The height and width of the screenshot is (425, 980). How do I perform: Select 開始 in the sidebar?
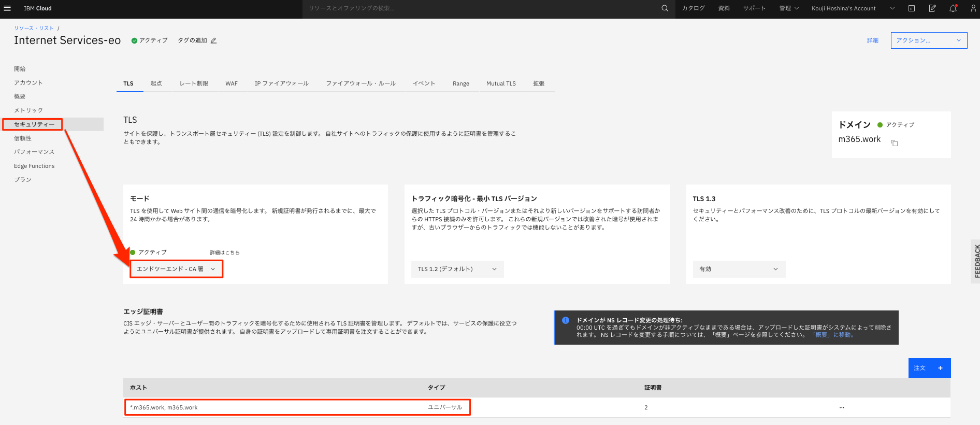pos(20,69)
